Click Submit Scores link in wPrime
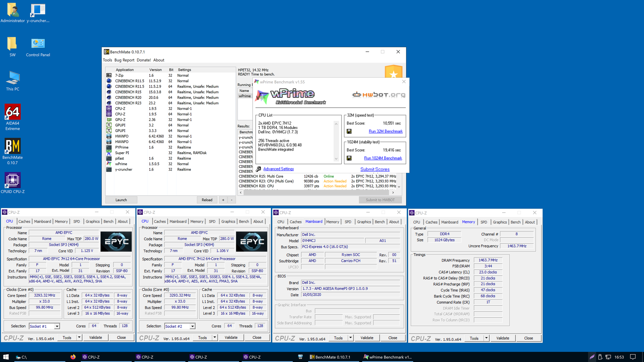Image resolution: width=644 pixels, height=362 pixels. point(375,169)
